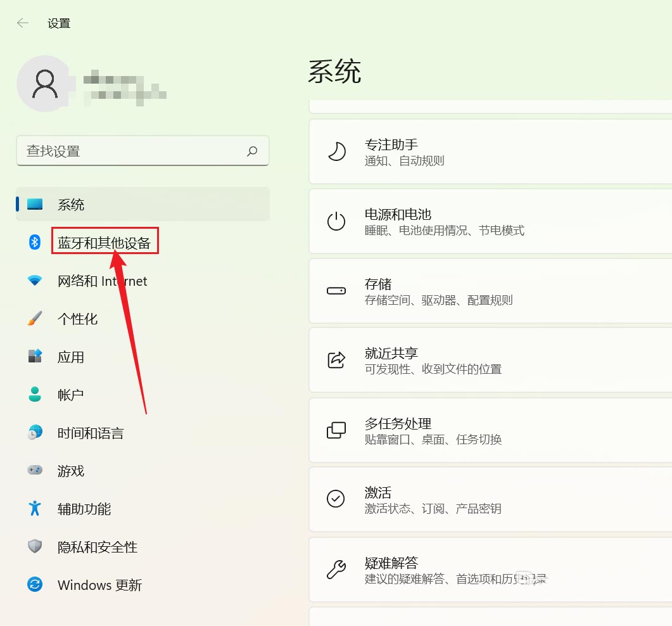
Task: Click the personalization paintbrush icon
Action: [35, 318]
